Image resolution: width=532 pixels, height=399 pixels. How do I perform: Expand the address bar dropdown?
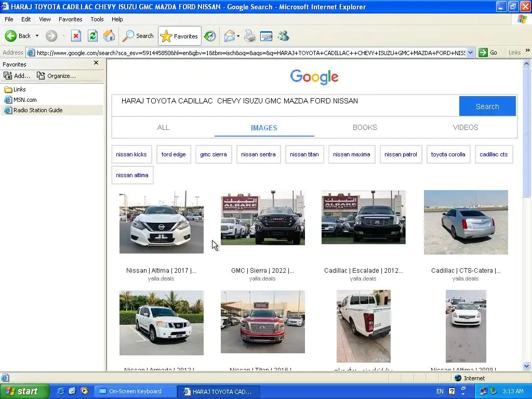coord(470,52)
